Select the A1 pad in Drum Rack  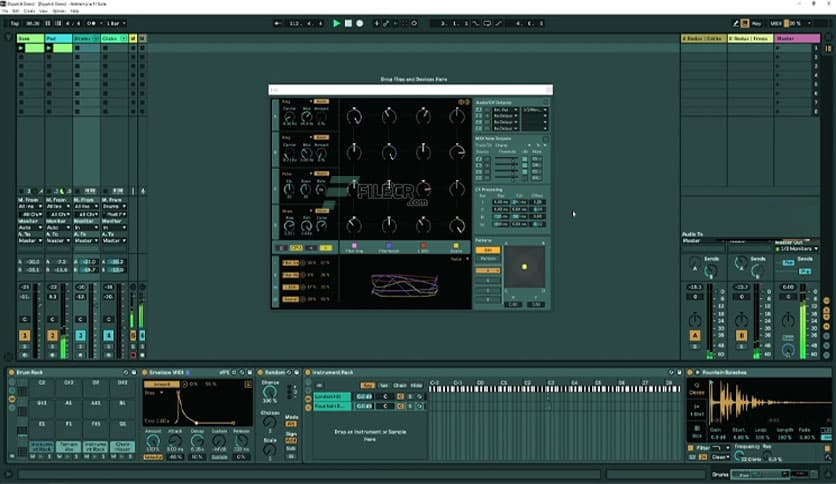[68, 407]
